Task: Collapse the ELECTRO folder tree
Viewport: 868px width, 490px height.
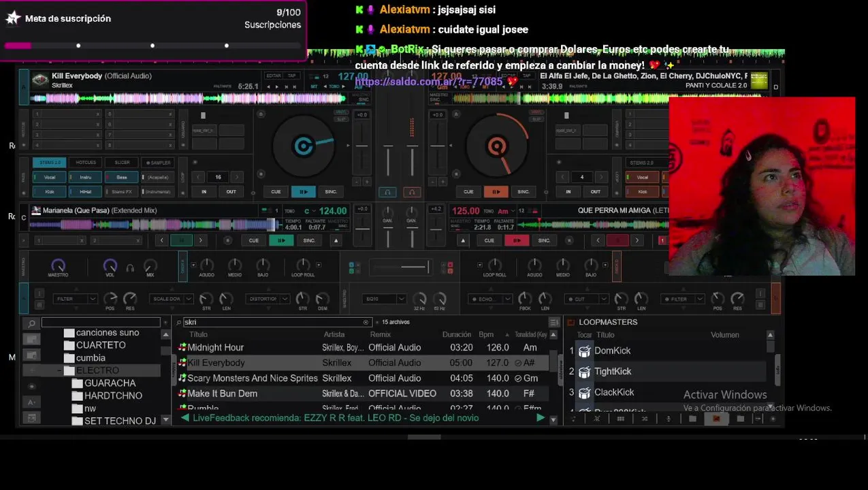Action: 59,371
